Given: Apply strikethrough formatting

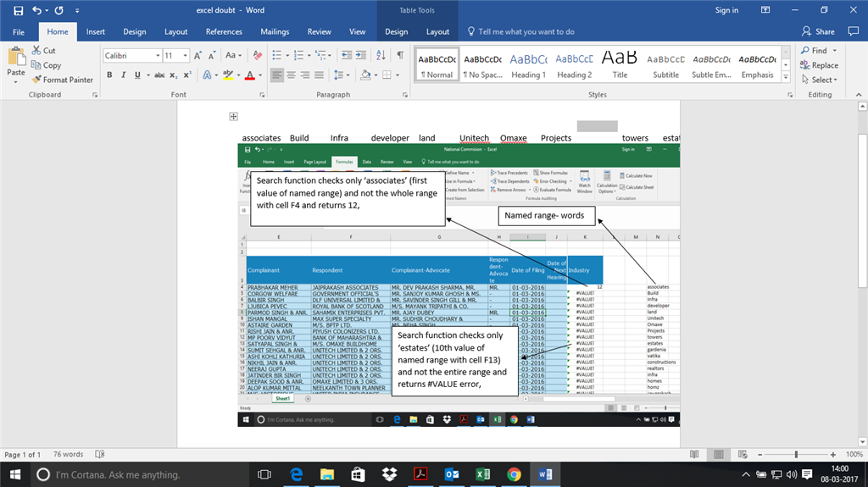Looking at the screenshot, I should tap(159, 75).
